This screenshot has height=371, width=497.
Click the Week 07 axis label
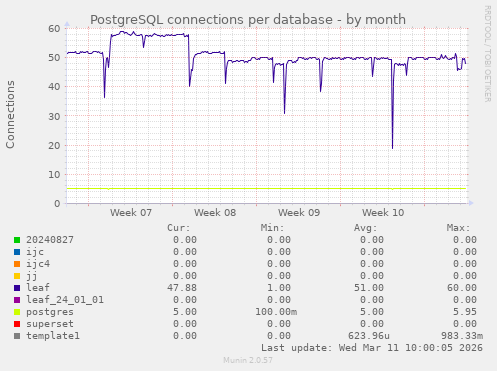131,213
